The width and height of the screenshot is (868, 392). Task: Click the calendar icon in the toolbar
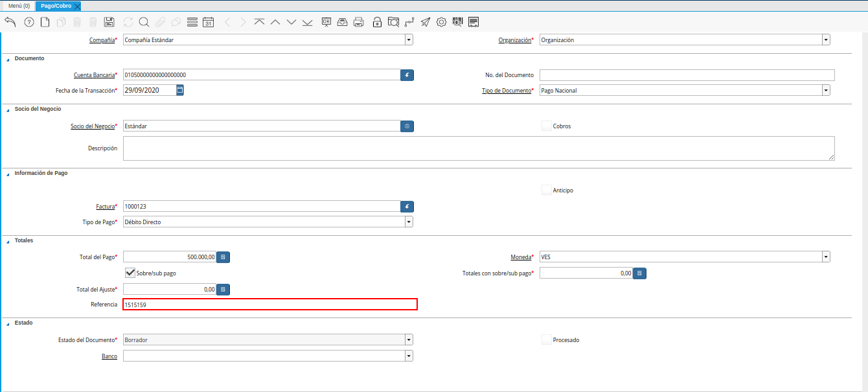tap(208, 22)
